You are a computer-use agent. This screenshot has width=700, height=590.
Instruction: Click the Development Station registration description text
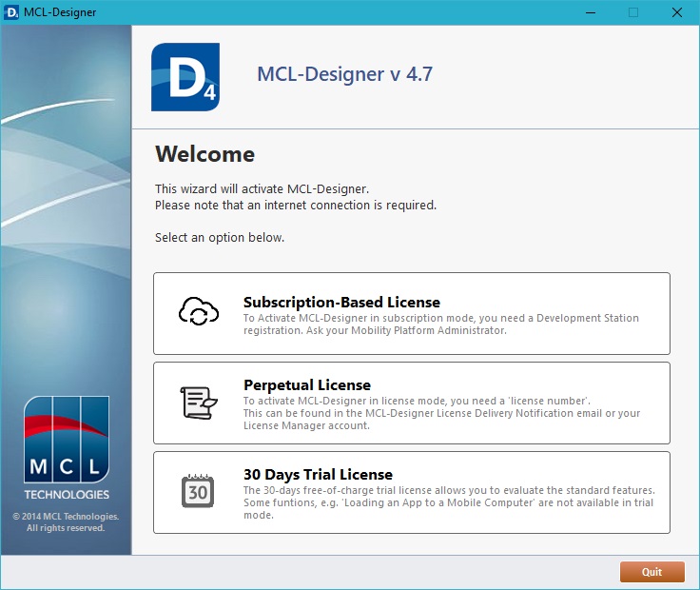pos(440,324)
